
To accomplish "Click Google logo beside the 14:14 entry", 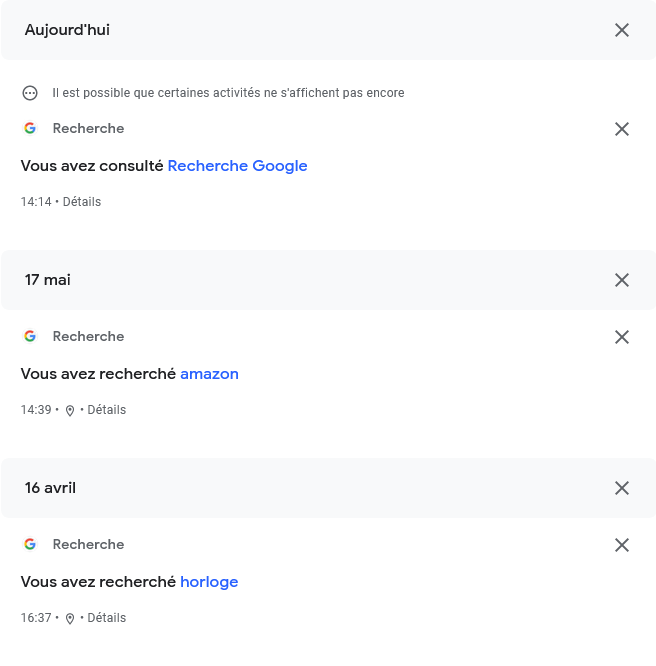I will [30, 128].
